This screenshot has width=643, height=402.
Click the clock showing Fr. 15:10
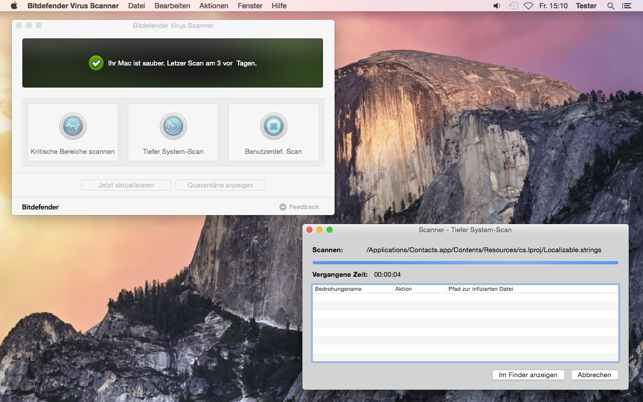tap(553, 6)
